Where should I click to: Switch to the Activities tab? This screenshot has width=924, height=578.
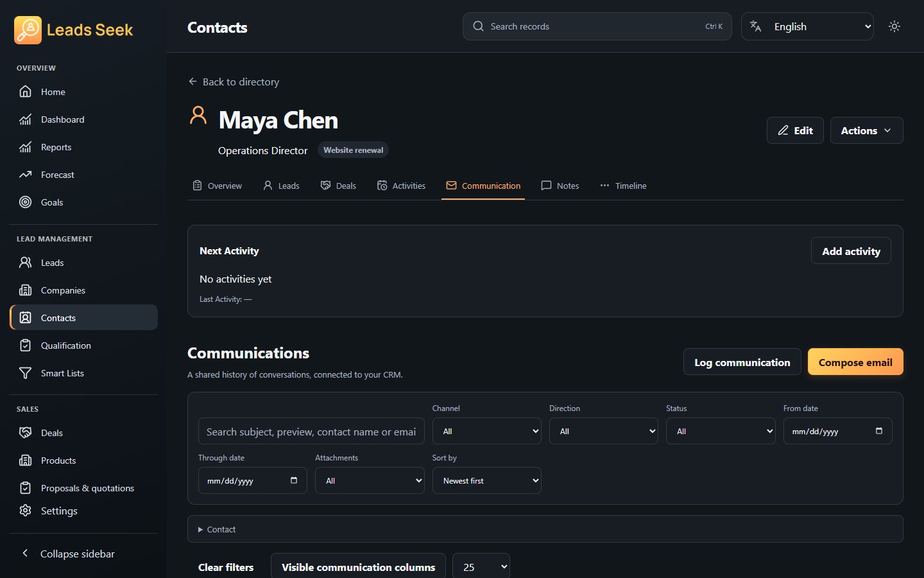pos(401,186)
